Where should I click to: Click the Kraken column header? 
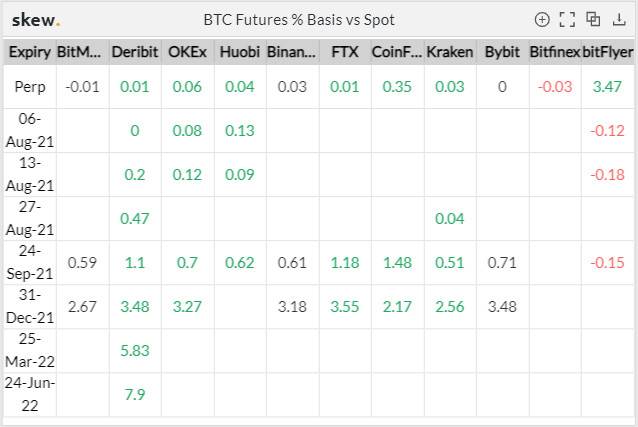click(x=450, y=52)
